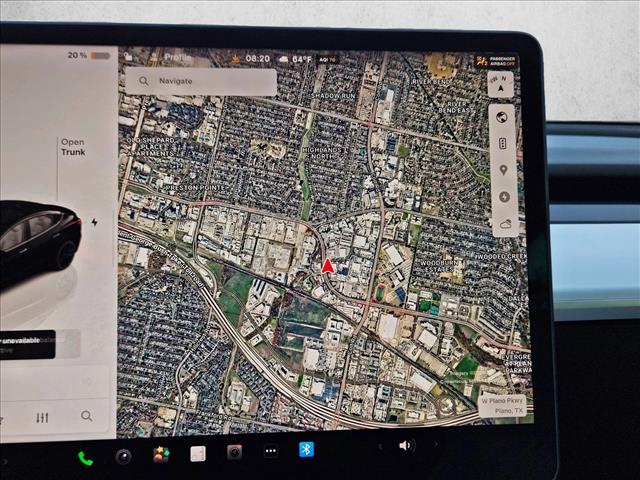Open the Phone app in bottom bar

click(85, 458)
